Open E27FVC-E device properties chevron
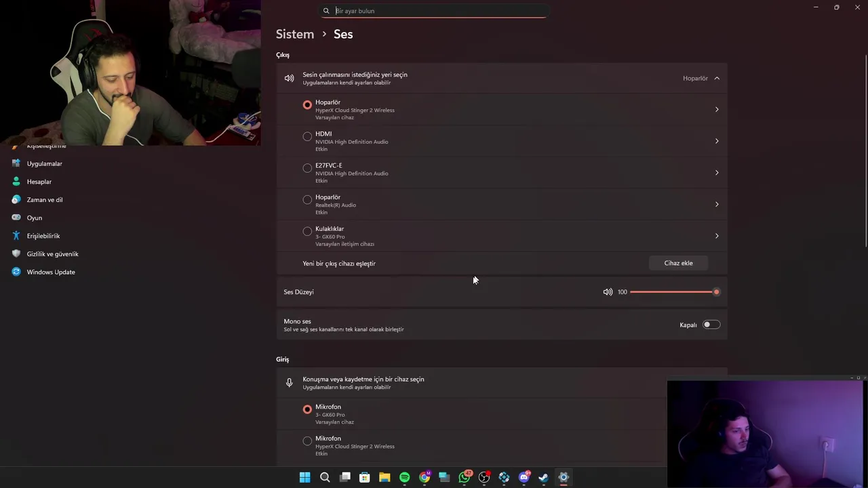The image size is (868, 488). pos(717,173)
